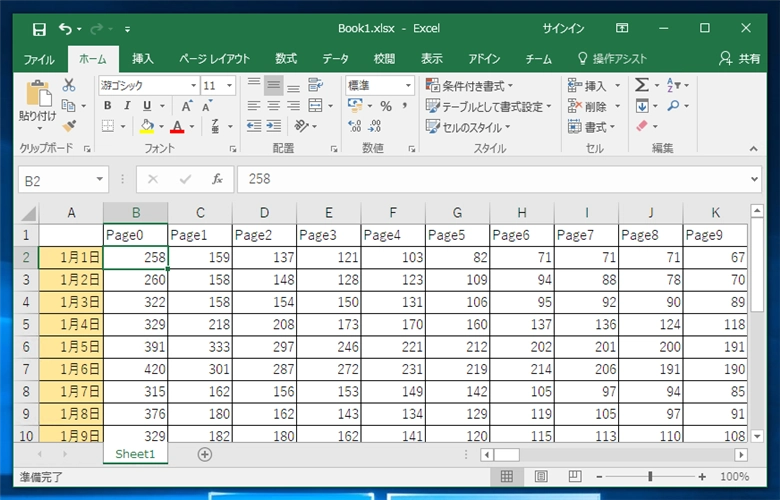Toggle bold formatting
The height and width of the screenshot is (500, 780).
(x=107, y=106)
